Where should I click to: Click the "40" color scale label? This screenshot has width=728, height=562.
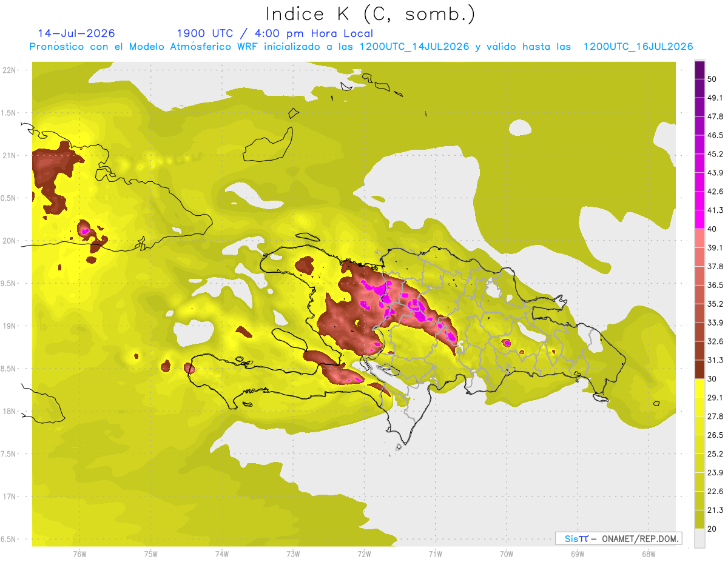(712, 229)
